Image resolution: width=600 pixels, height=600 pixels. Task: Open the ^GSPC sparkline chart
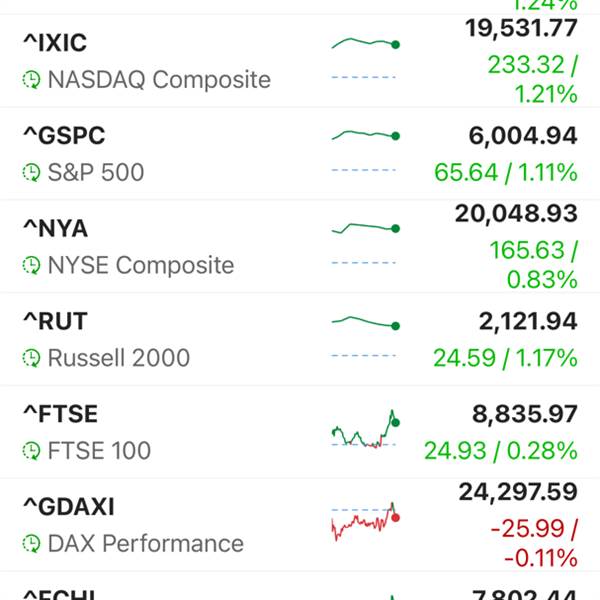(x=365, y=151)
